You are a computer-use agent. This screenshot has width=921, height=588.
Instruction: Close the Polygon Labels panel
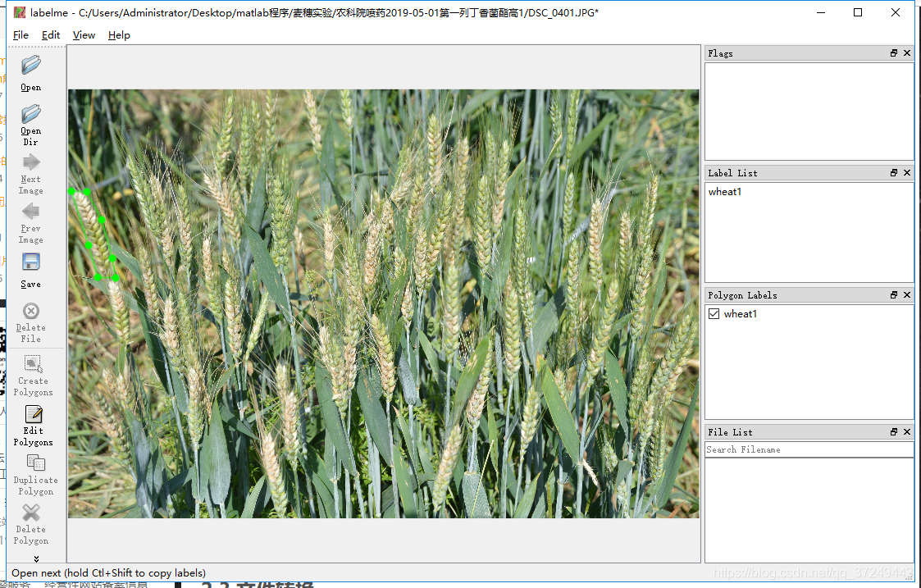pos(907,295)
